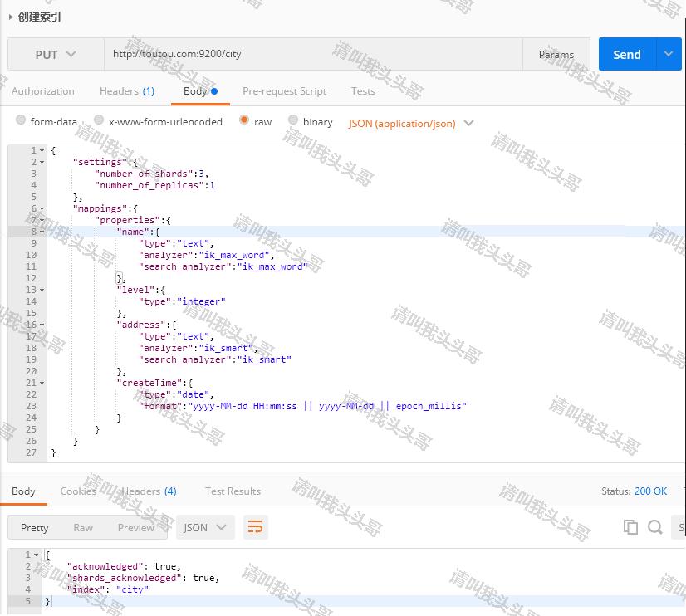
Task: Click the "city" index value in response
Action: pos(132,589)
